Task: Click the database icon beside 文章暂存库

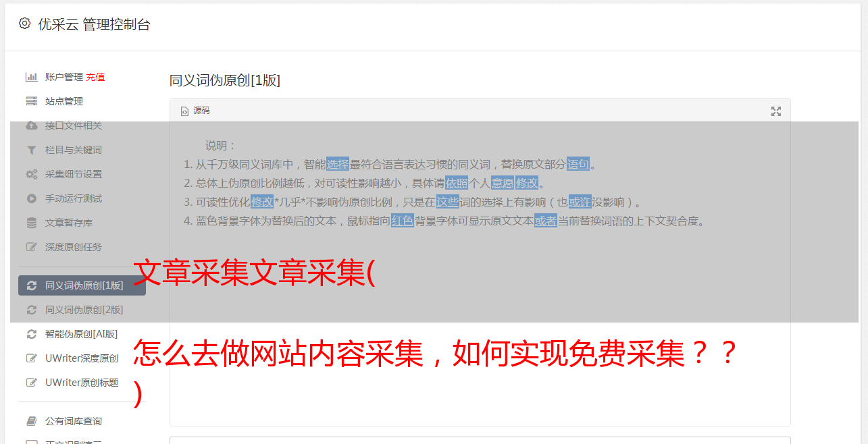Action: pyautogui.click(x=31, y=223)
